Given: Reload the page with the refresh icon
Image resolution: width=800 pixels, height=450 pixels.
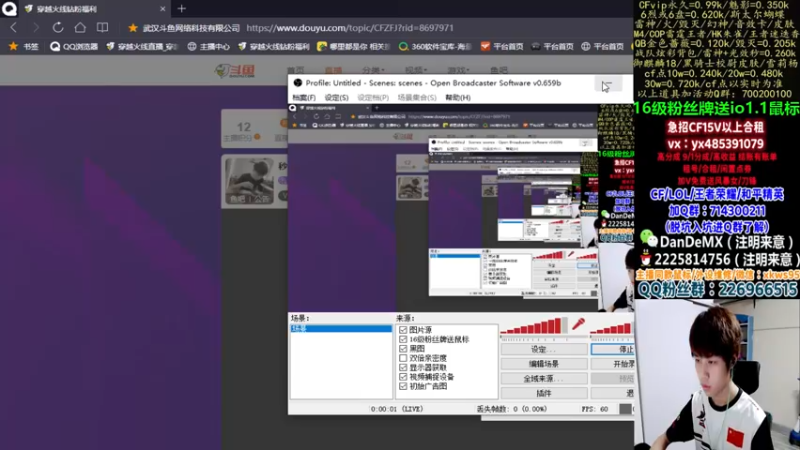Looking at the screenshot, I should 58,28.
